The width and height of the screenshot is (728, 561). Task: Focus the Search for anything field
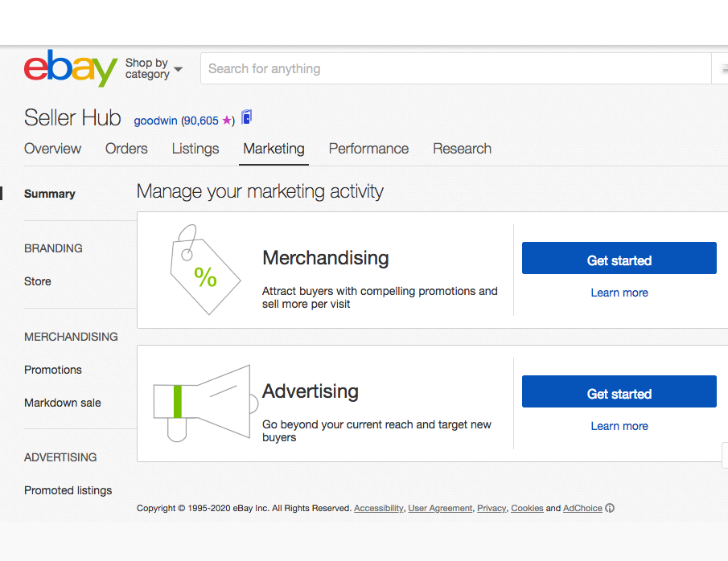pyautogui.click(x=455, y=68)
